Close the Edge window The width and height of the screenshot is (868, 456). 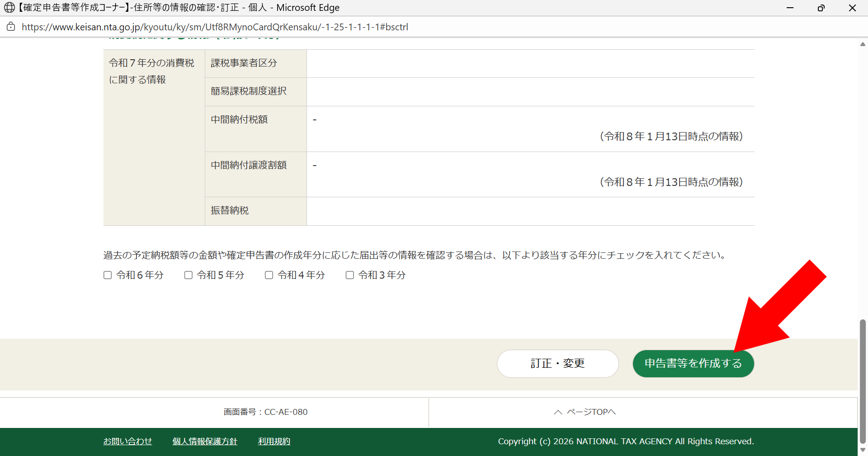click(852, 8)
